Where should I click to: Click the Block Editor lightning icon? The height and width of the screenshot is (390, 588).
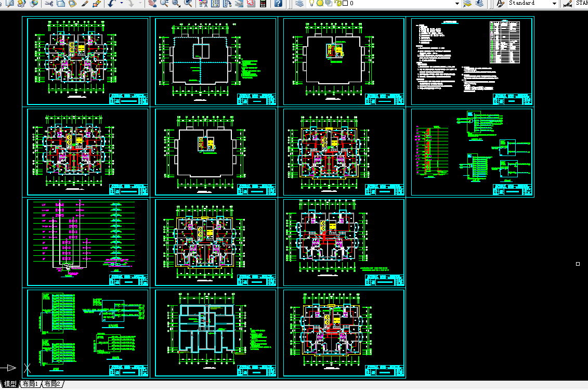pos(97,3)
